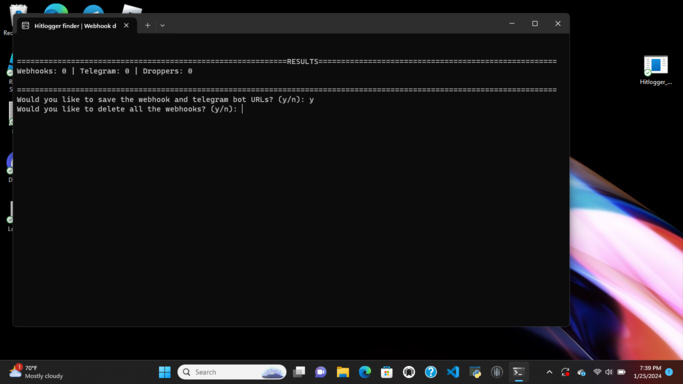Close the terminal window
Image resolution: width=683 pixels, height=384 pixels.
pyautogui.click(x=558, y=24)
